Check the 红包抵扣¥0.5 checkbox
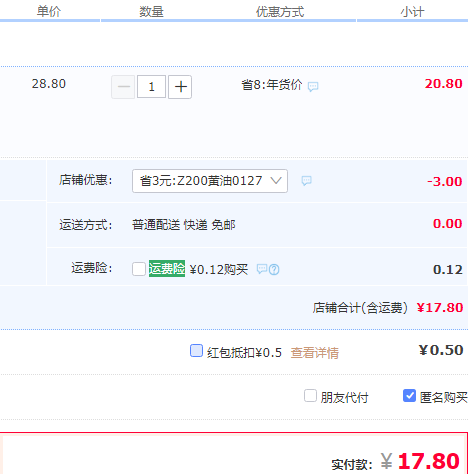Screen dimensions: 470x474 (196, 351)
